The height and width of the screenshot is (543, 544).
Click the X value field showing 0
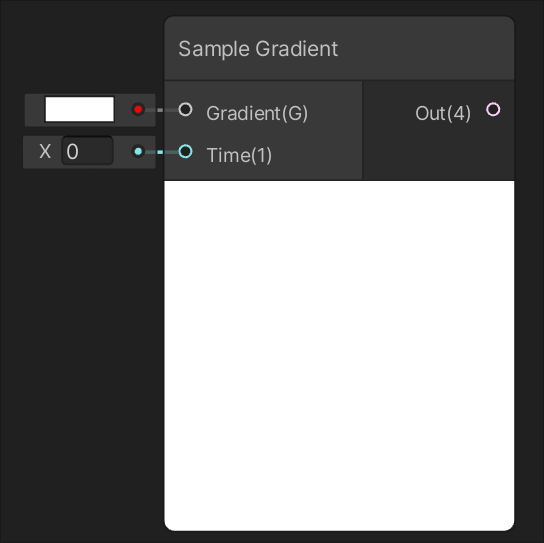coord(87,151)
